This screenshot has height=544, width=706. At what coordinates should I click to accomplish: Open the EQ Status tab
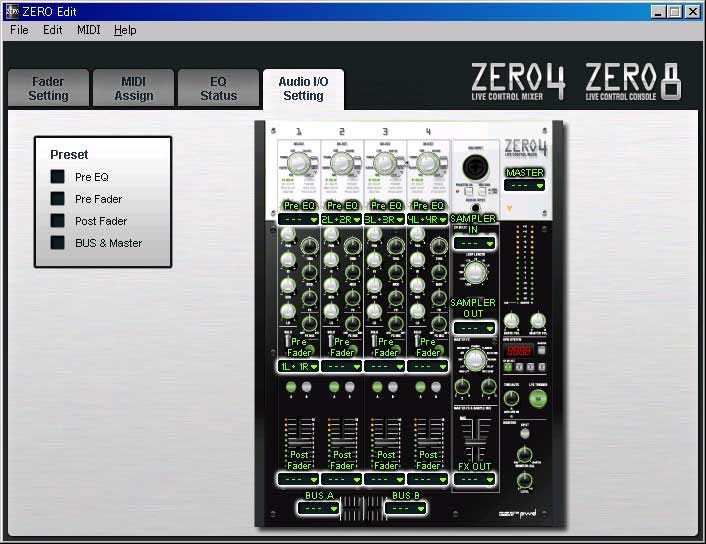pos(218,88)
